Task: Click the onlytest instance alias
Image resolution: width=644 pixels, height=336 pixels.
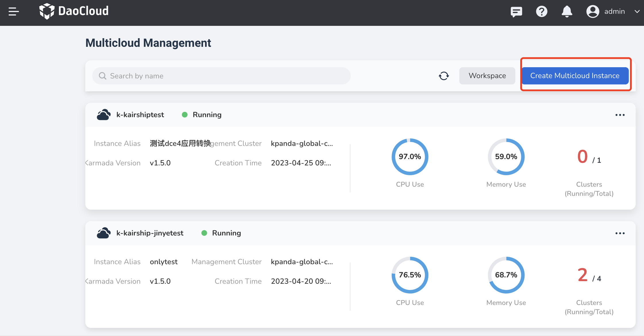Action: pyautogui.click(x=164, y=262)
